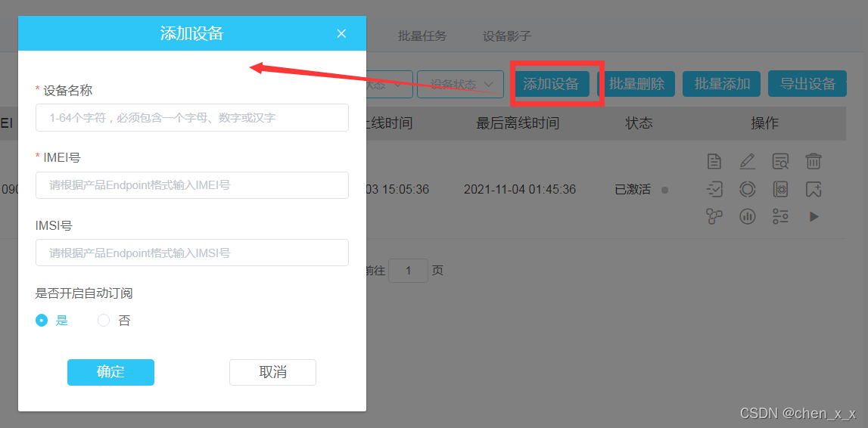
Task: Open the bar chart statistics icon in the device row
Action: 748,216
